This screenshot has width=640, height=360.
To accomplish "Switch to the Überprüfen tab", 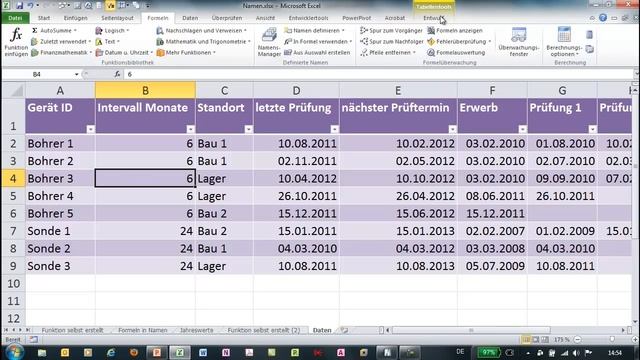I will [227, 18].
